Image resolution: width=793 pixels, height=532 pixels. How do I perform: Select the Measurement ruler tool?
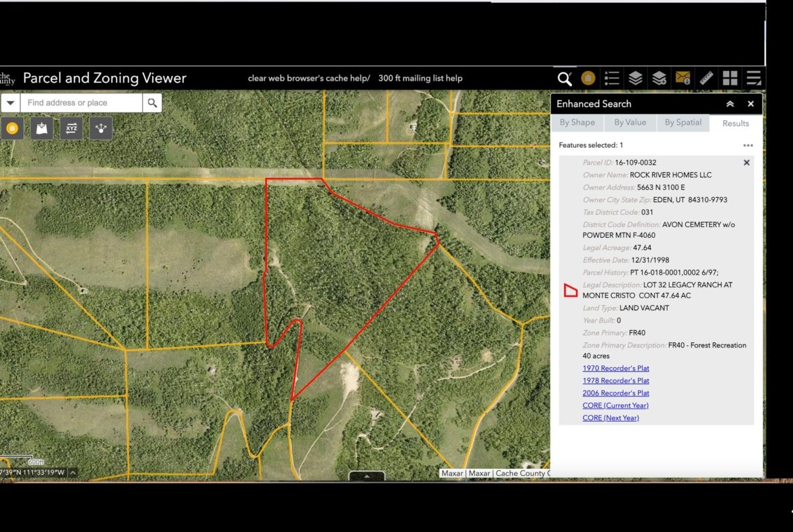click(706, 78)
